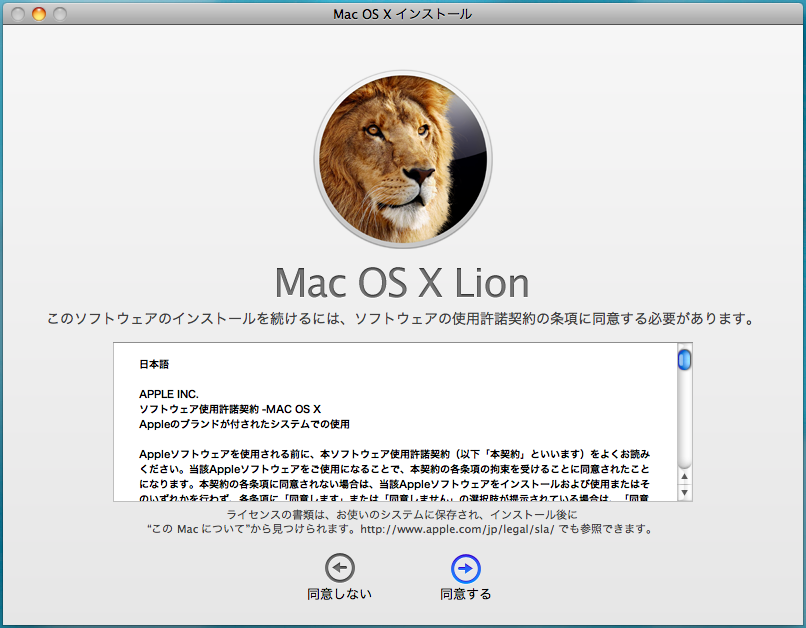806x628 pixels.
Task: Click the Mac OS X インストール window title
Action: pyautogui.click(x=402, y=14)
